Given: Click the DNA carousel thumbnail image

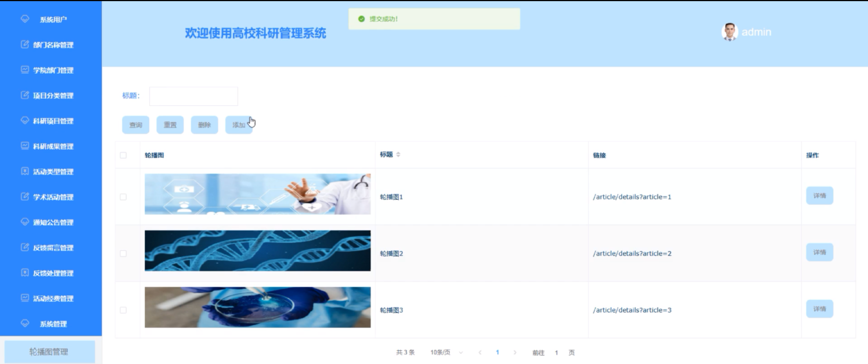Looking at the screenshot, I should click(x=258, y=251).
